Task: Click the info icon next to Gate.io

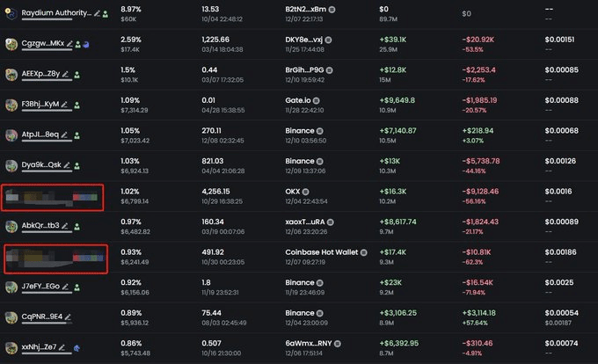Action: coord(317,100)
